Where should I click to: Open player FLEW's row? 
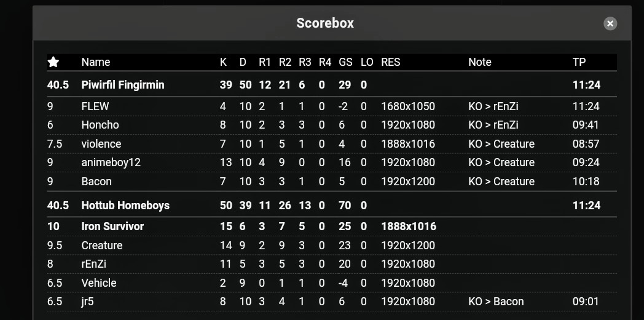click(x=332, y=106)
